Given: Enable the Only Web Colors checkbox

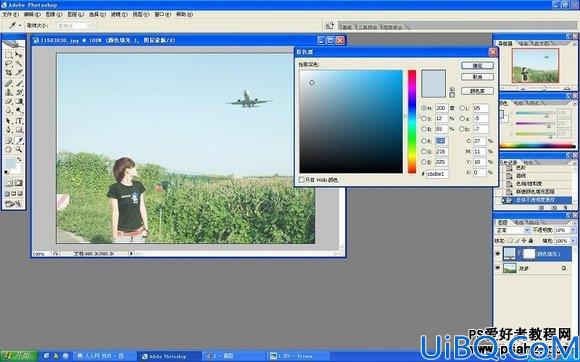Looking at the screenshot, I should [x=302, y=180].
